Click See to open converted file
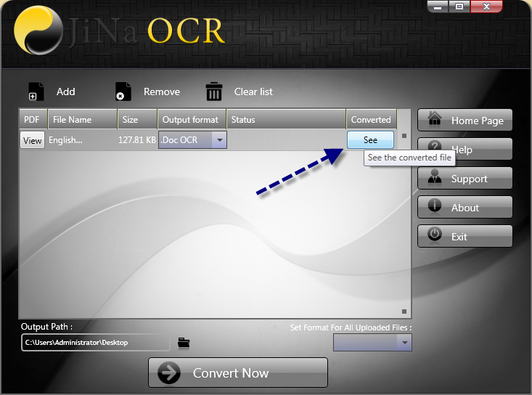 coord(370,140)
